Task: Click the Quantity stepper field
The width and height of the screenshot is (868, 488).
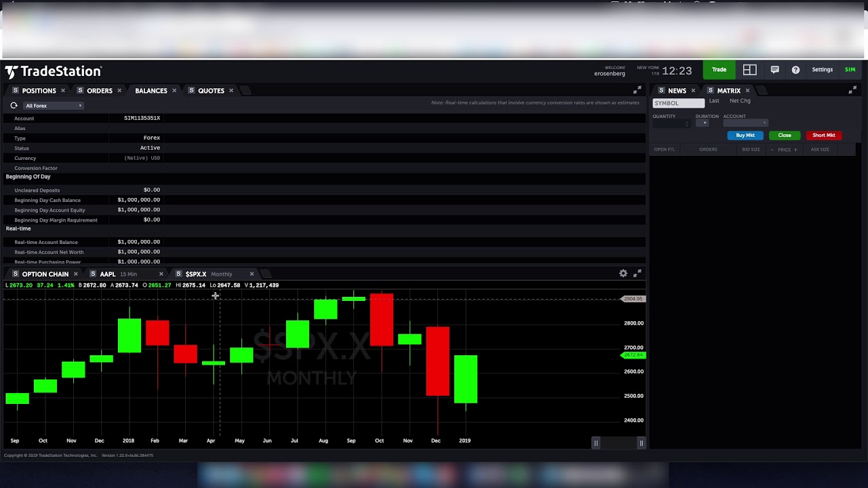Action: [671, 123]
